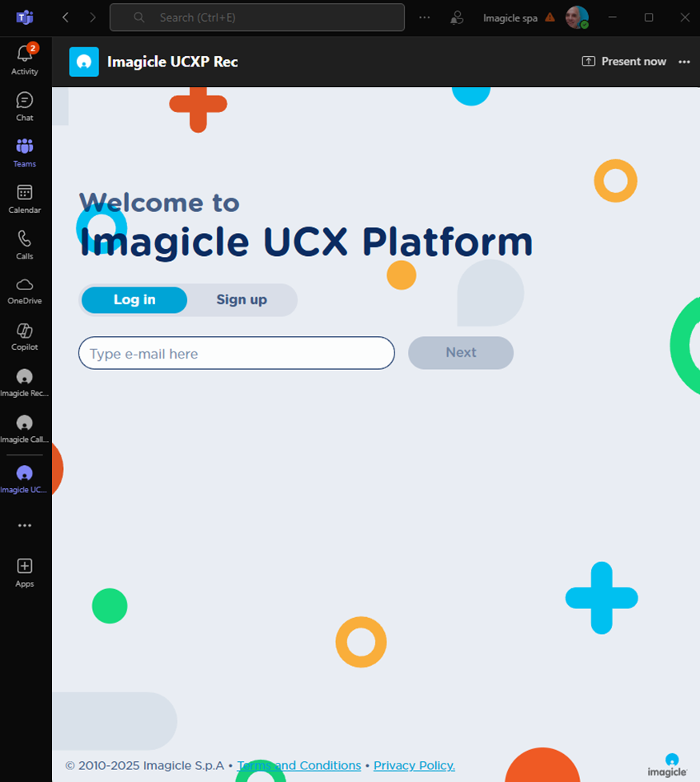Go to the Teams section
This screenshot has height=782, width=700.
pos(25,152)
